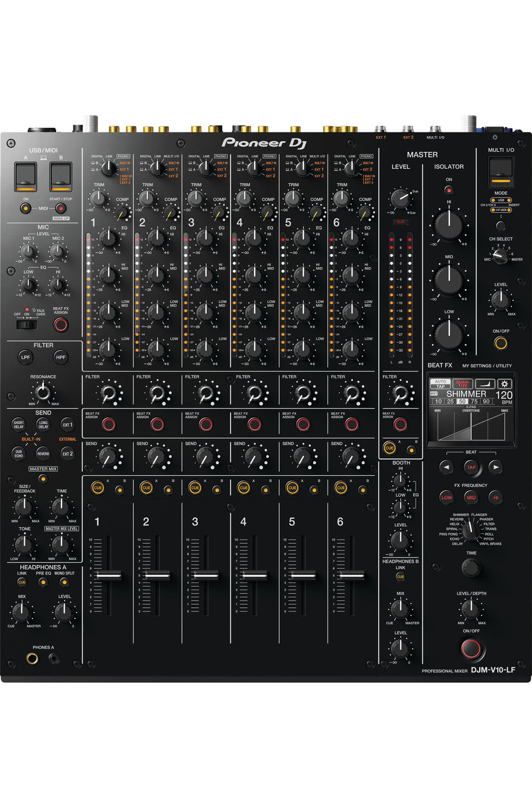
Task: Toggle the Headphones A PRE EQ button
Action: click(x=43, y=582)
